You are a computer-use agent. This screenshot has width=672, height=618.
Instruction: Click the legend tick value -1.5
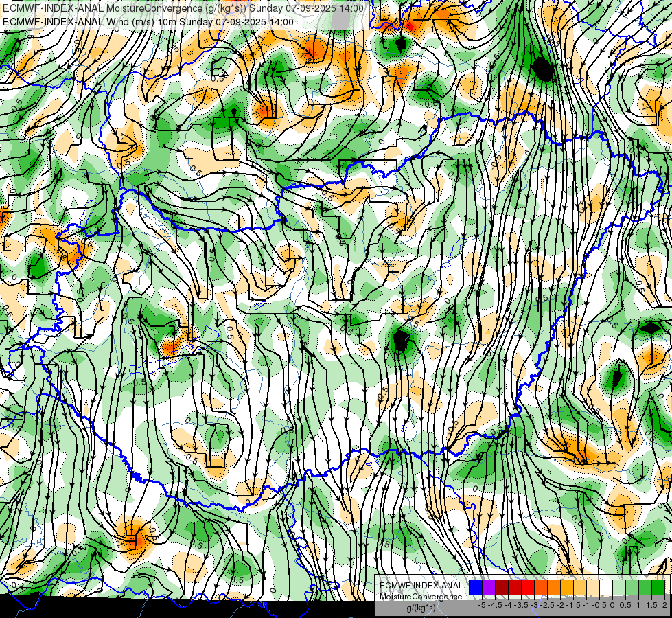click(x=573, y=605)
